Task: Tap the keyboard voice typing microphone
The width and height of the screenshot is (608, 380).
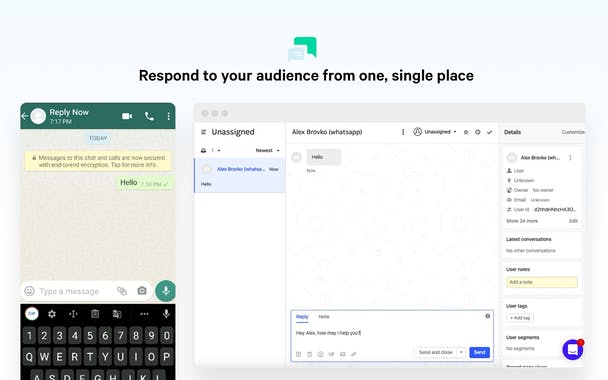Action: [166, 314]
